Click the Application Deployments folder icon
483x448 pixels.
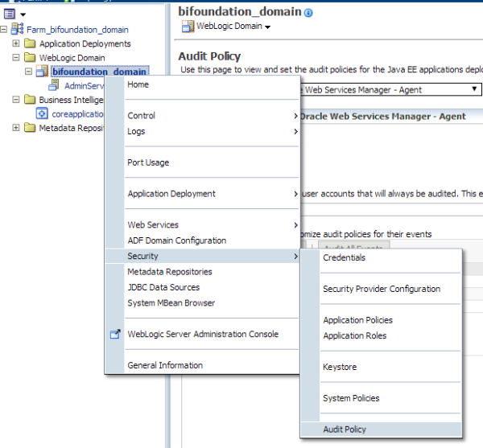pos(30,43)
